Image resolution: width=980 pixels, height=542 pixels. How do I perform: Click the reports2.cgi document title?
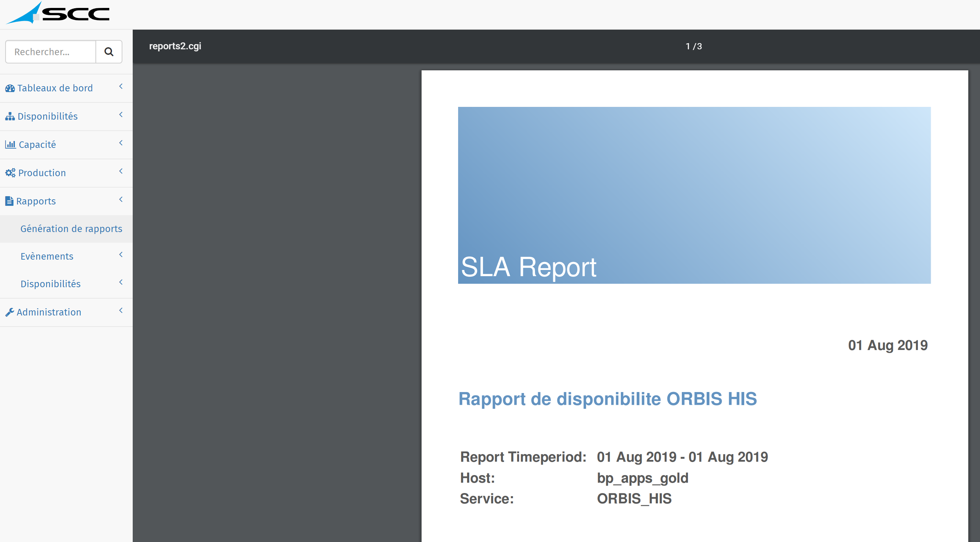(175, 46)
